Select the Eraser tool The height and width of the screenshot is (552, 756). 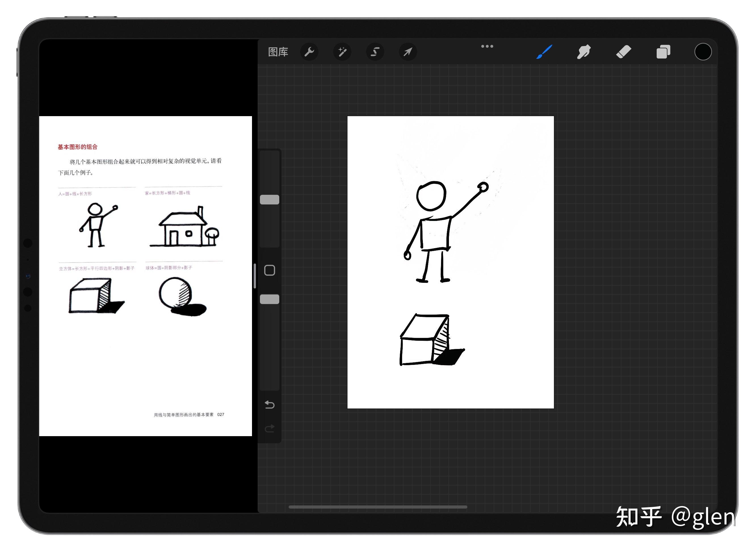click(x=623, y=52)
